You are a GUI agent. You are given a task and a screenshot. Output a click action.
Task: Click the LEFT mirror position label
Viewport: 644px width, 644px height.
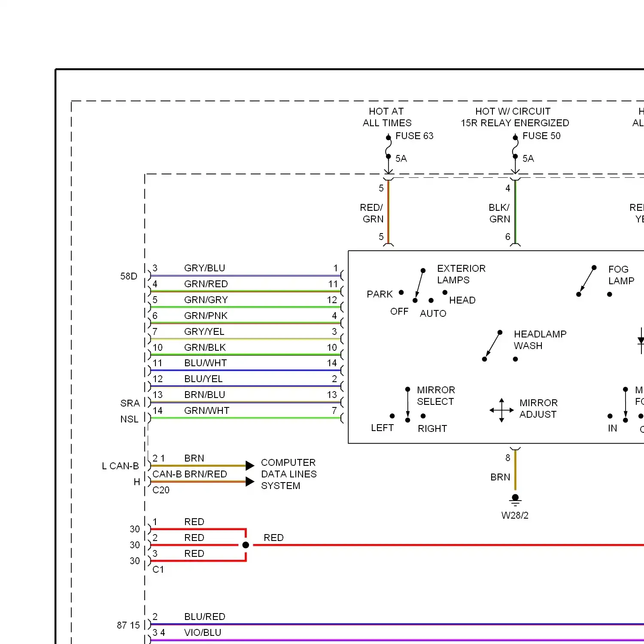pyautogui.click(x=383, y=428)
